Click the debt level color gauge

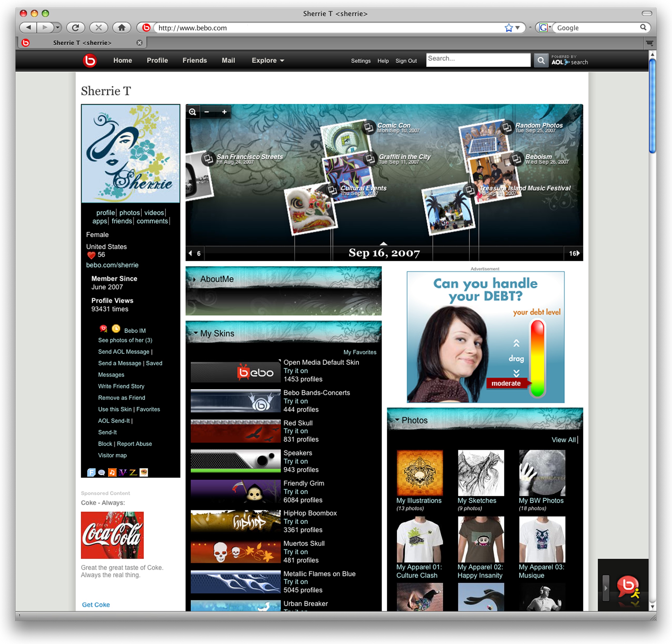point(537,358)
